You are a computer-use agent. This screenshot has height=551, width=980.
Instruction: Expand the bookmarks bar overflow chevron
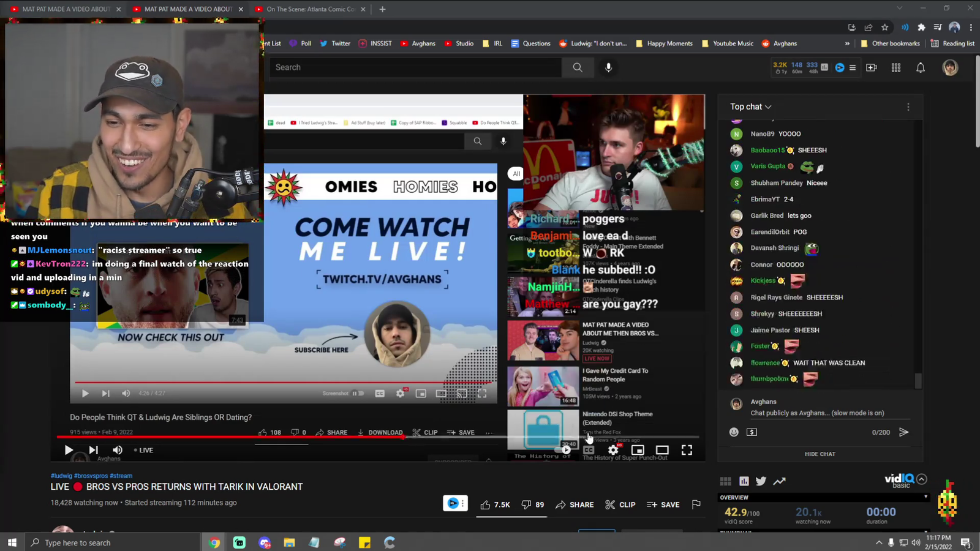847,43
